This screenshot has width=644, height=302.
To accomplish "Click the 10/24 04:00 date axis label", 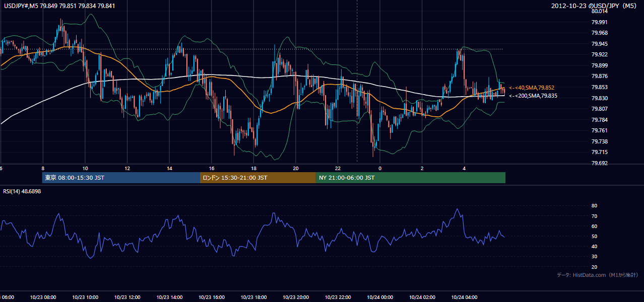I will point(464,297).
